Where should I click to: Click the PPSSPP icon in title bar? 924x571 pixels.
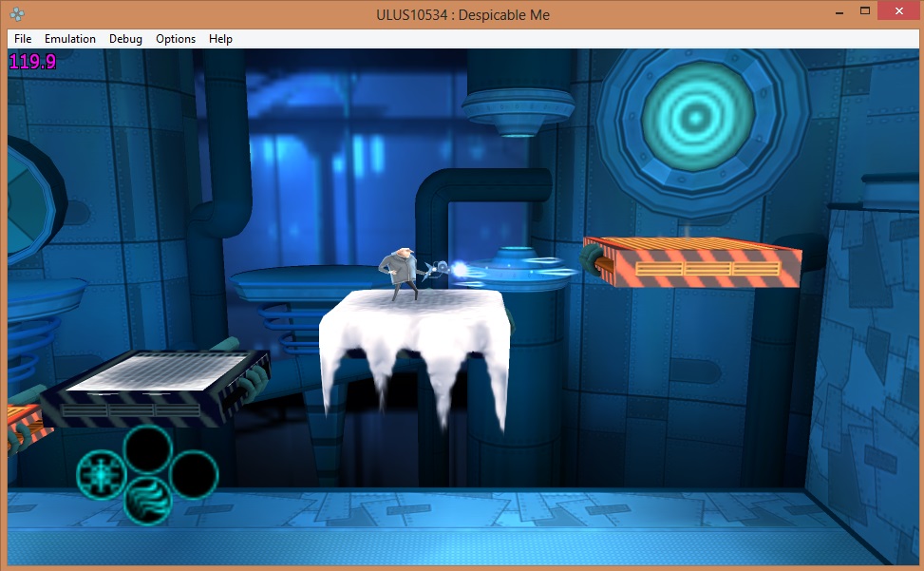[x=18, y=14]
